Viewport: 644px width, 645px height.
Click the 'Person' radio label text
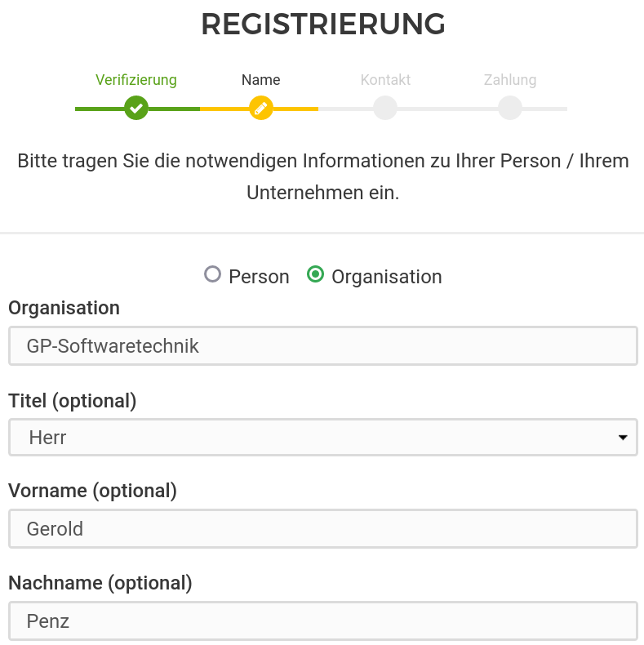tap(259, 277)
